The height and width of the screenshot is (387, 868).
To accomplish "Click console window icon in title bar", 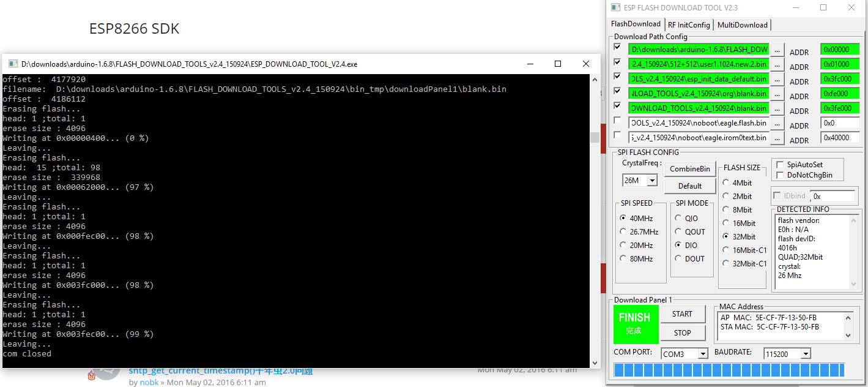I will tap(12, 64).
